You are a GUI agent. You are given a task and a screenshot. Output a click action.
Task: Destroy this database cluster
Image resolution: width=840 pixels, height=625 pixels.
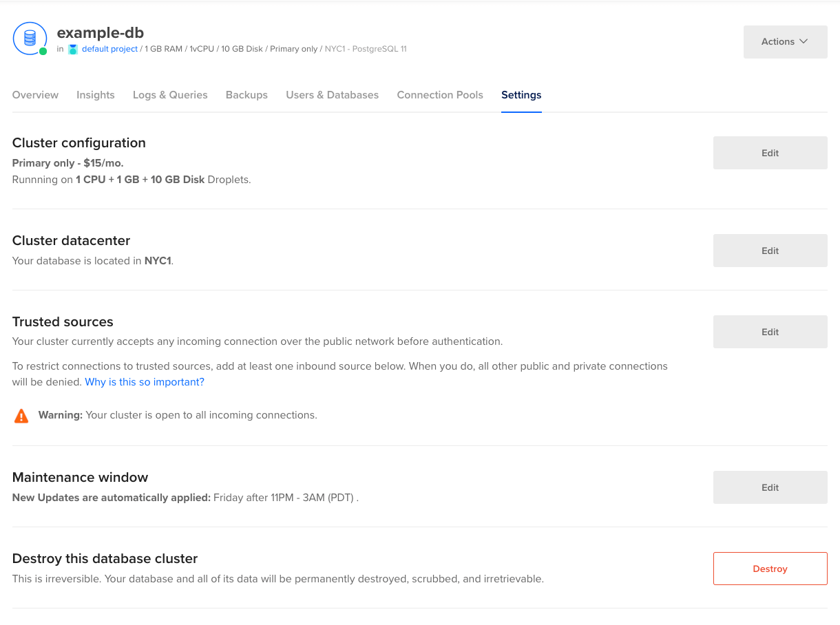pyautogui.click(x=770, y=569)
